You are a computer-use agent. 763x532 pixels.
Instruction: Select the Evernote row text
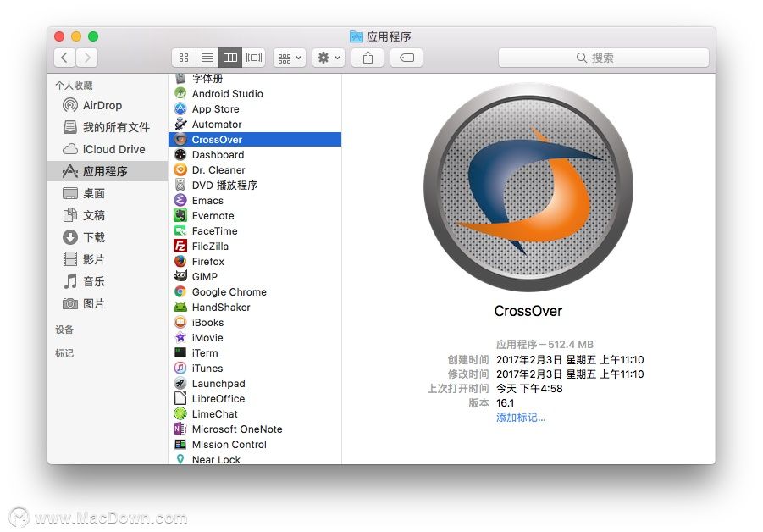tap(213, 216)
